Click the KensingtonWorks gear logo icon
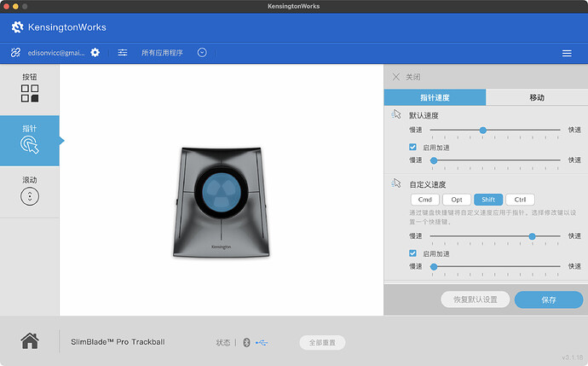This screenshot has width=588, height=366. pos(17,27)
